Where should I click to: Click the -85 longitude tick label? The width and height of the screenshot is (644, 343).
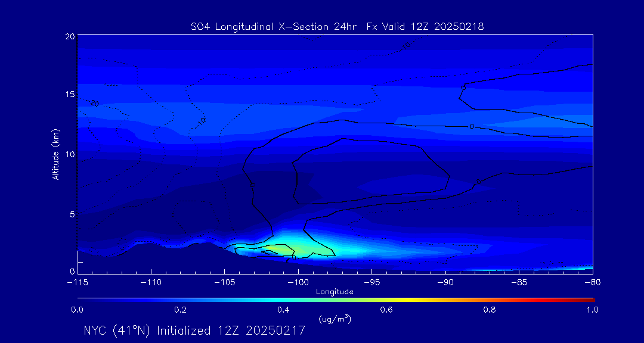pos(519,283)
